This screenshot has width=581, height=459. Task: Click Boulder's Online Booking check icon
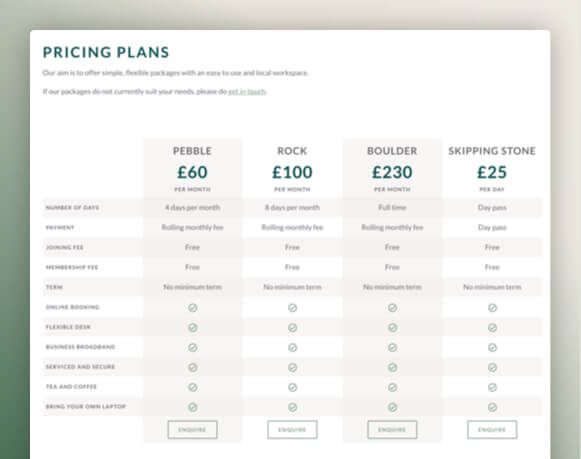pyautogui.click(x=392, y=307)
